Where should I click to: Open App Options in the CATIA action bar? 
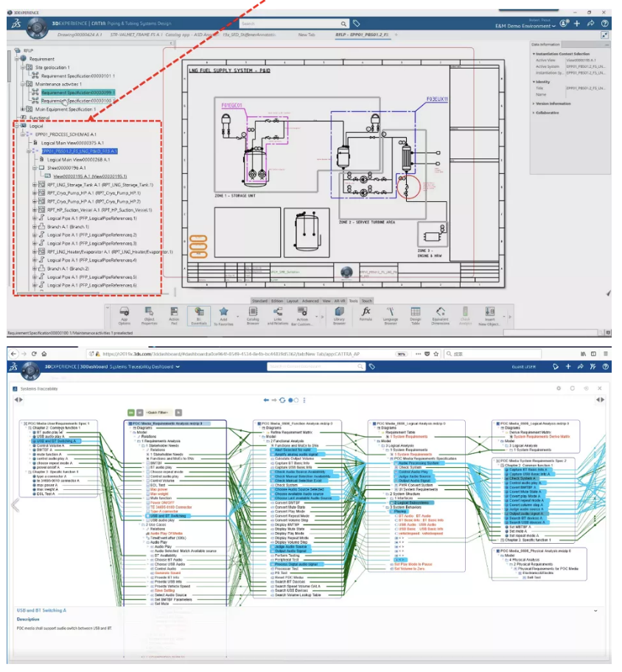point(125,316)
